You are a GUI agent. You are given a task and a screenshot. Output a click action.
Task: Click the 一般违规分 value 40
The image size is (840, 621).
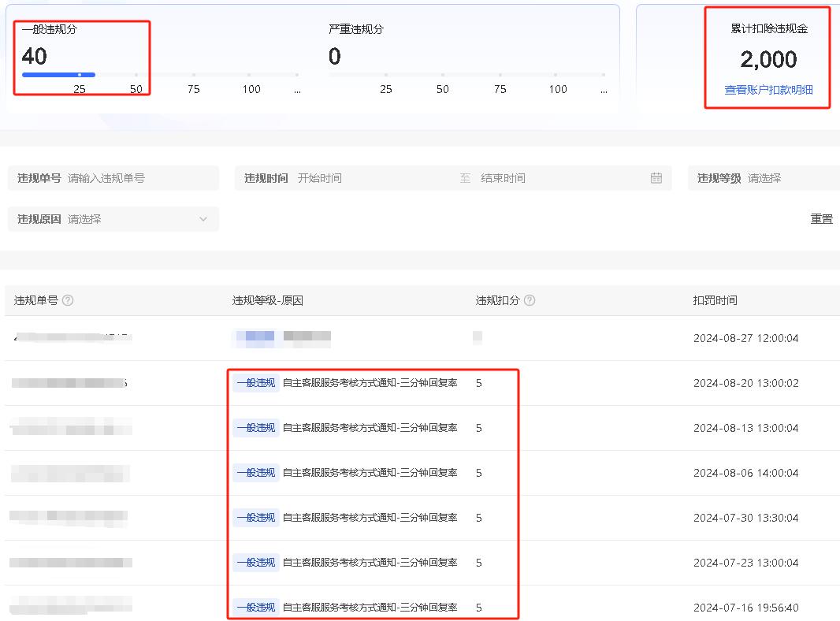tap(35, 56)
